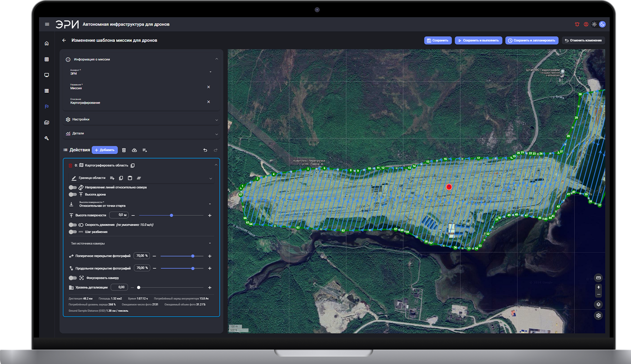Toggle Направление линий относительно севера switch

[73, 187]
